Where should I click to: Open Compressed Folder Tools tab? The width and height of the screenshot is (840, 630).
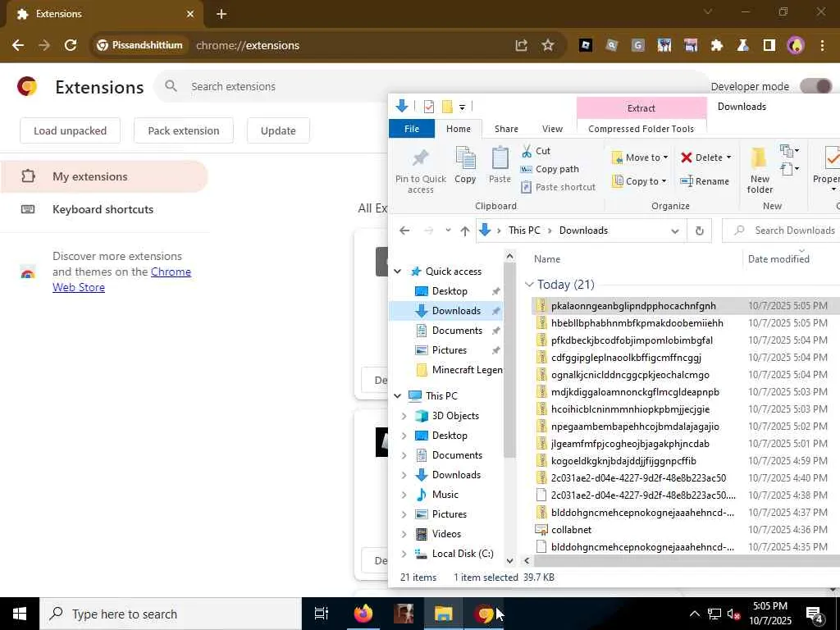pos(641,129)
